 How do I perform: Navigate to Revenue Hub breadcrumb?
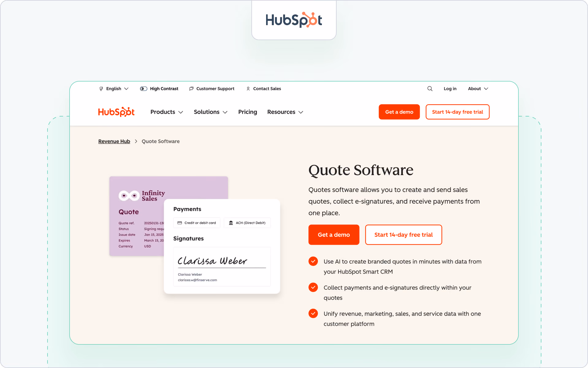point(114,141)
